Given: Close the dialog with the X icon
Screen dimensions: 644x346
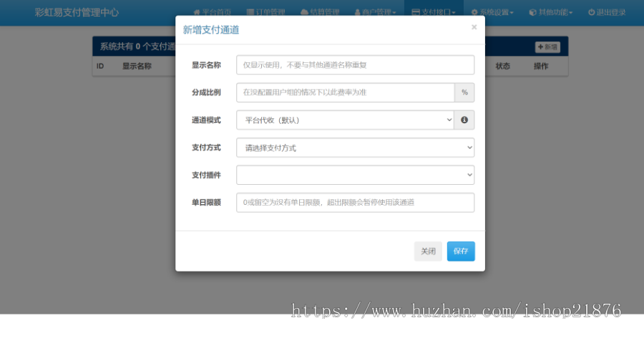Looking at the screenshot, I should (474, 27).
